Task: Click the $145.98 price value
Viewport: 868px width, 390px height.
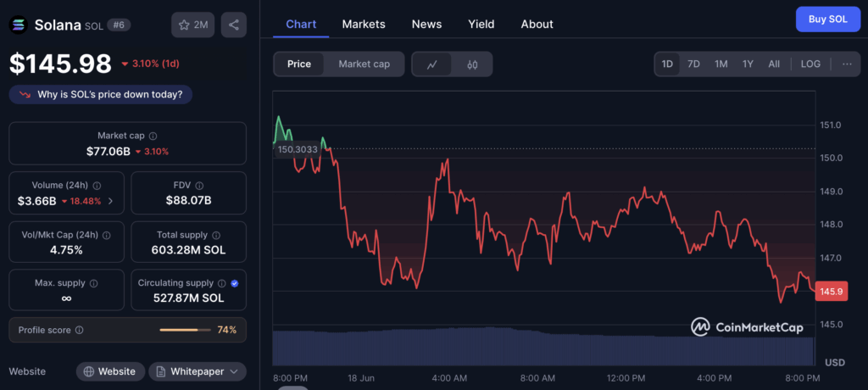Action: coord(60,64)
